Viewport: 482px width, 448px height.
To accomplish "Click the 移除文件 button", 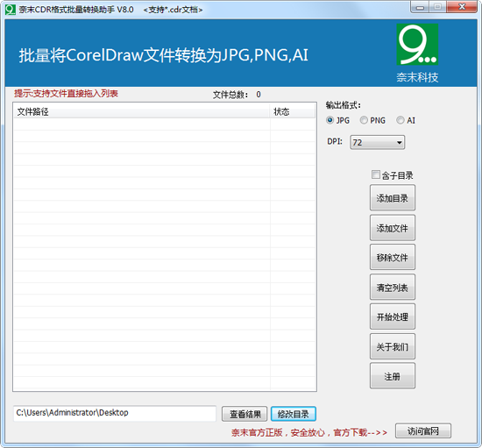I will coord(393,257).
